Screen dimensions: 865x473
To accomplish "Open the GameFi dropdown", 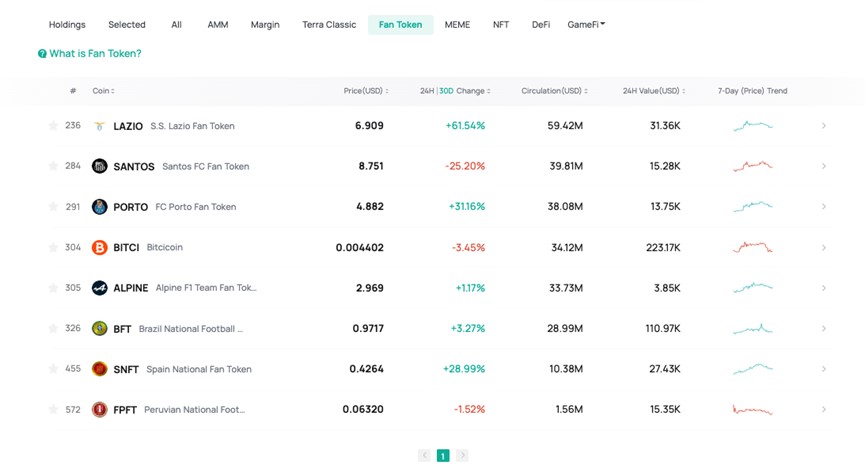I will (586, 24).
